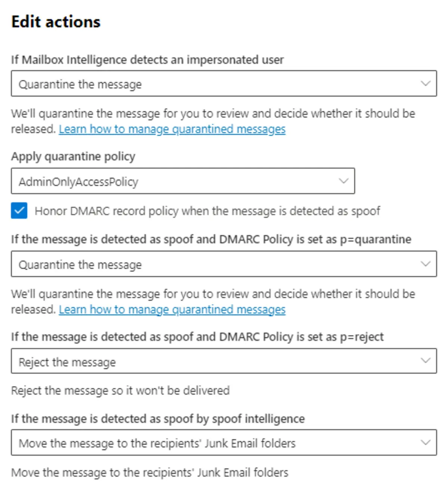The width and height of the screenshot is (448, 493).
Task: Open the AdminOnlyAccessPolicy quarantine policy combo box
Action: click(x=183, y=181)
